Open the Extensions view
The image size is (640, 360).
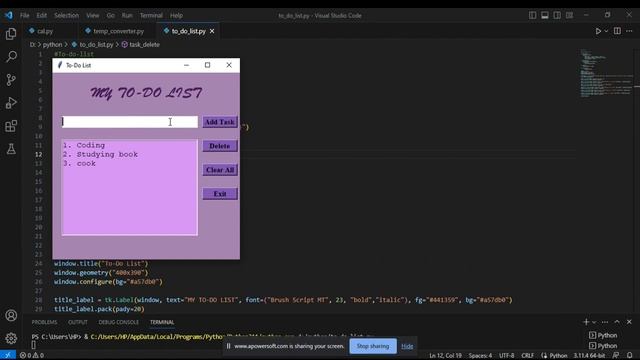coord(11,126)
